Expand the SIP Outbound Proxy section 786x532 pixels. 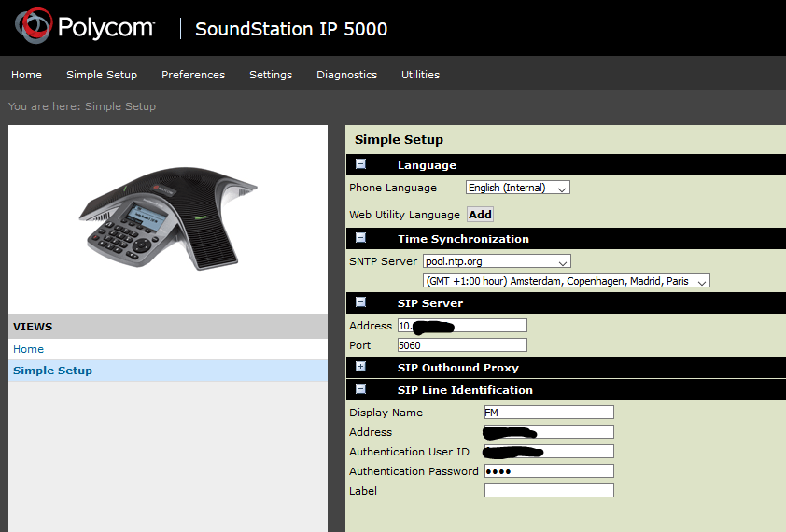[360, 367]
